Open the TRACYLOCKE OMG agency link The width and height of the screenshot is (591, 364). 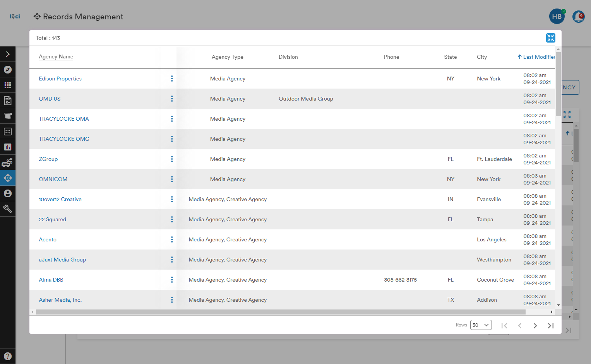pyautogui.click(x=64, y=139)
